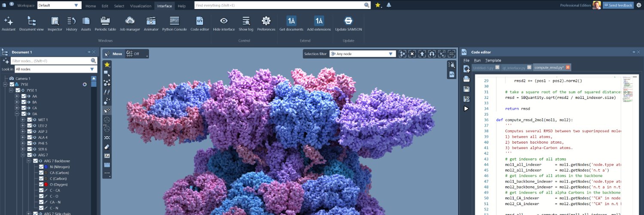
Task: Toggle the AA chain checkbox
Action: click(24, 96)
